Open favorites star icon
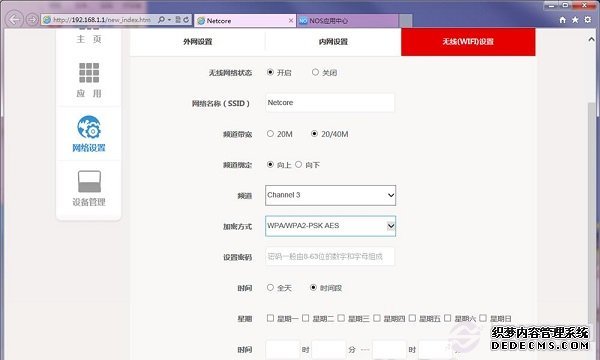Screen dimensions: 600x360 (575, 20)
